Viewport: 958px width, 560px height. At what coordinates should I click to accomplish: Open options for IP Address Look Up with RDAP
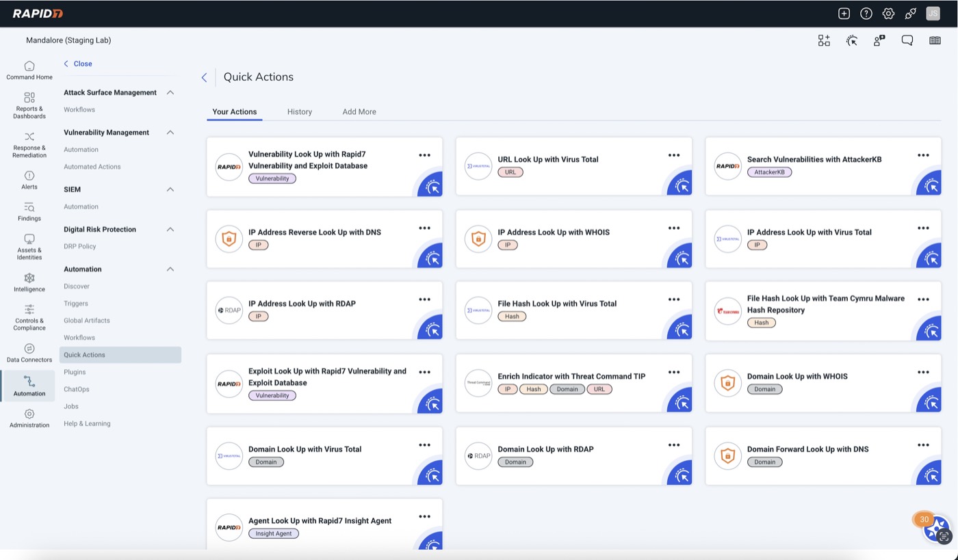425,299
